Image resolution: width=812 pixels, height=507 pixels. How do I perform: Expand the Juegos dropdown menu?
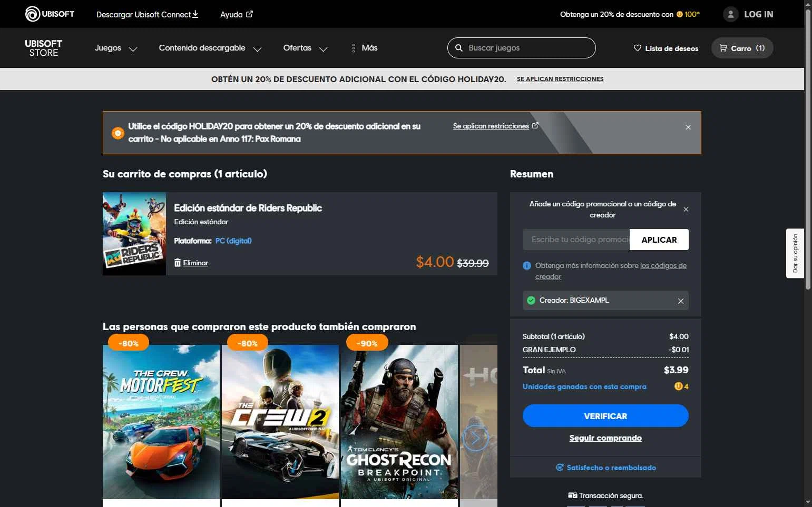point(116,48)
